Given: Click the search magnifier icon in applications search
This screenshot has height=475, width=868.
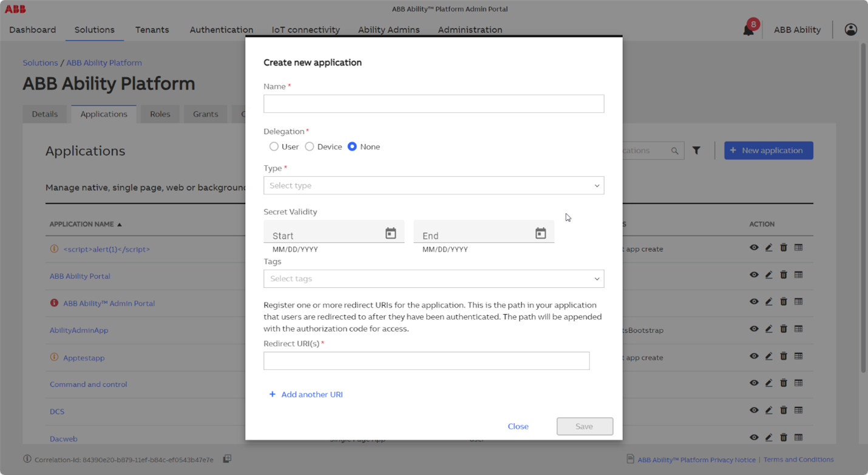Looking at the screenshot, I should (x=674, y=151).
